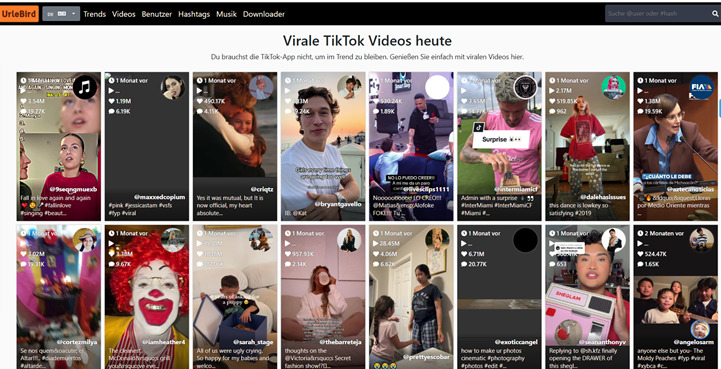Screen dimensions: 721x369
Task: Play the 'Admin with a surprise' Inter Miami video
Action: point(499,146)
